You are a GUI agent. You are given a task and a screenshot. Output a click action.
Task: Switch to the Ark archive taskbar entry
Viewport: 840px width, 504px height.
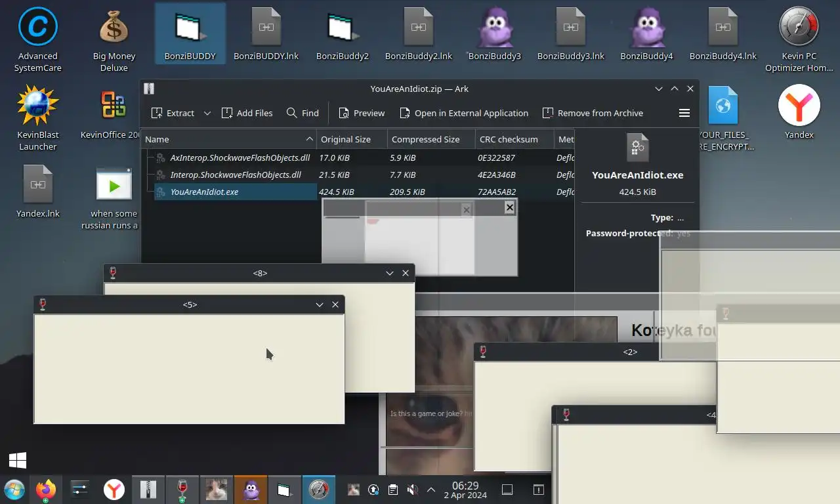pyautogui.click(x=148, y=490)
